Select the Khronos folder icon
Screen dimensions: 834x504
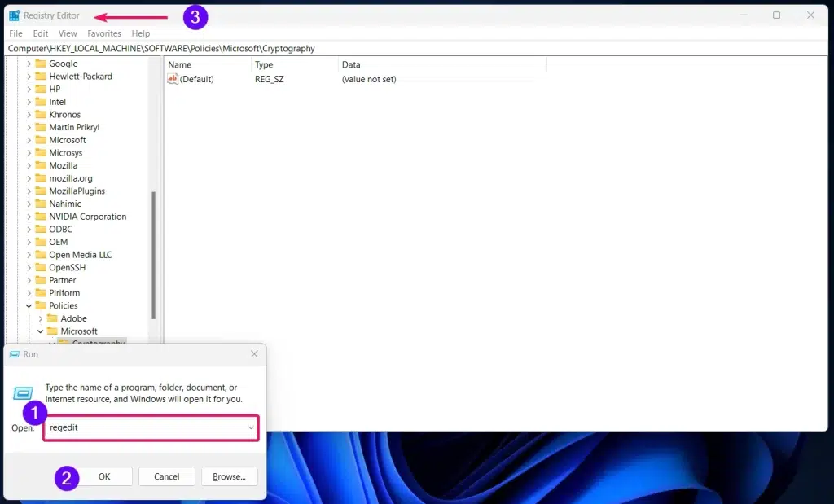tap(41, 114)
